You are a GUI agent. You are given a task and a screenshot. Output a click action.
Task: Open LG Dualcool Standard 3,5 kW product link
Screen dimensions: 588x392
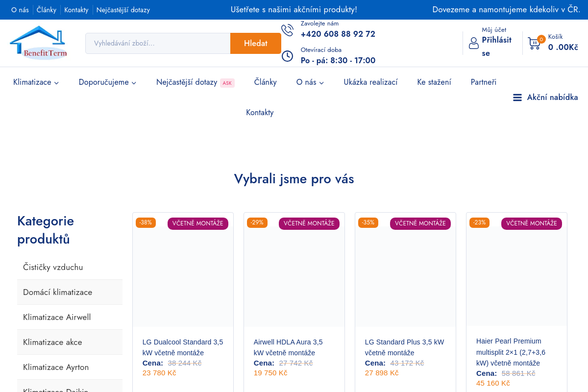click(x=183, y=347)
